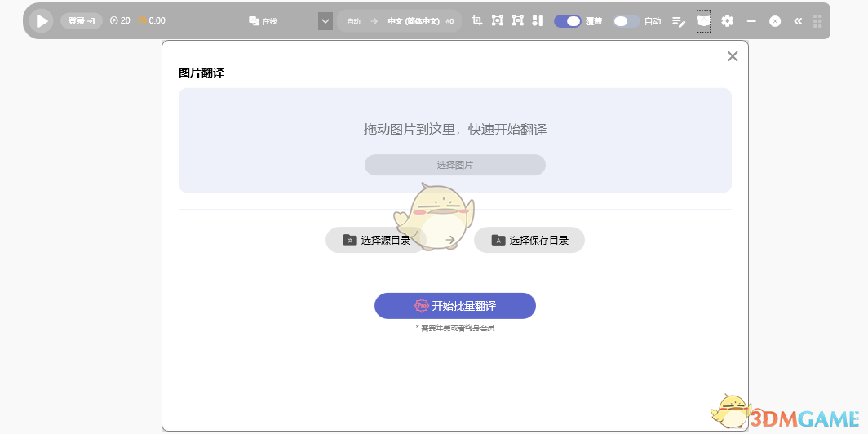Choose the 自动 source language
Screen dimensions: 868x434
click(x=354, y=21)
